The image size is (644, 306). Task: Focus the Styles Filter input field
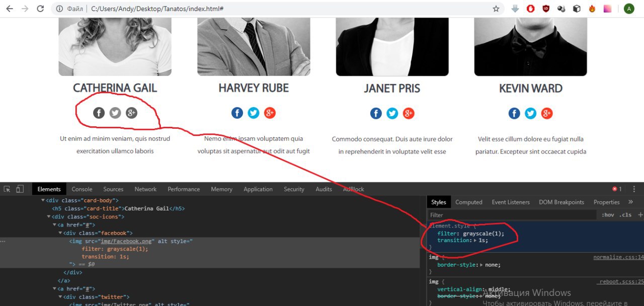pyautogui.click(x=512, y=215)
